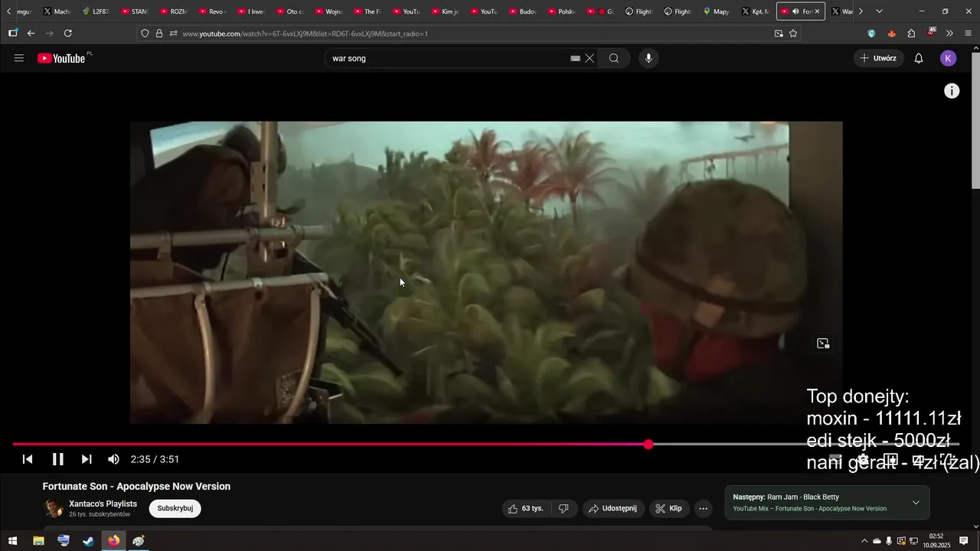Switch to the Kpt. M tab
The height and width of the screenshot is (551, 980).
tap(756, 11)
